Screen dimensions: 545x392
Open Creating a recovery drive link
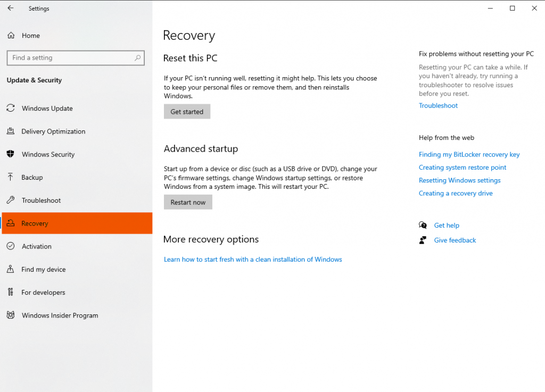pos(456,193)
